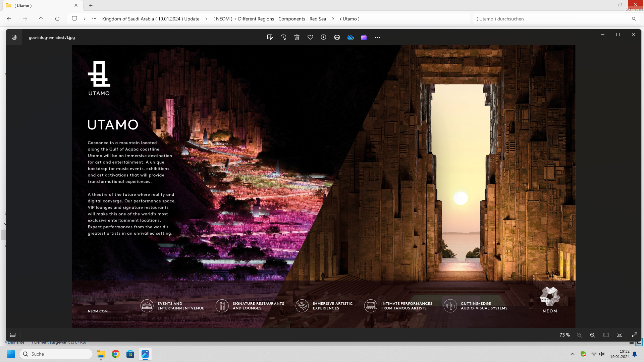Click the green security shield tray icon
Screen dimensions: 644x362
pos(583,354)
